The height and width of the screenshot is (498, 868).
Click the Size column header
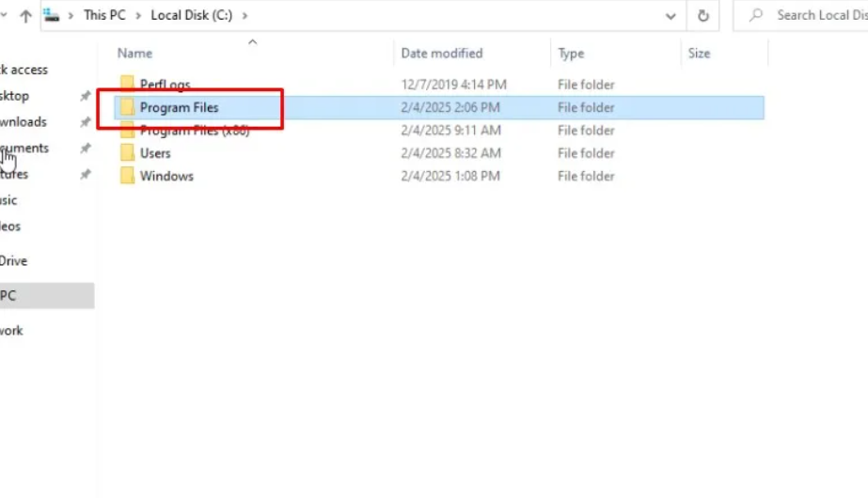coord(699,54)
